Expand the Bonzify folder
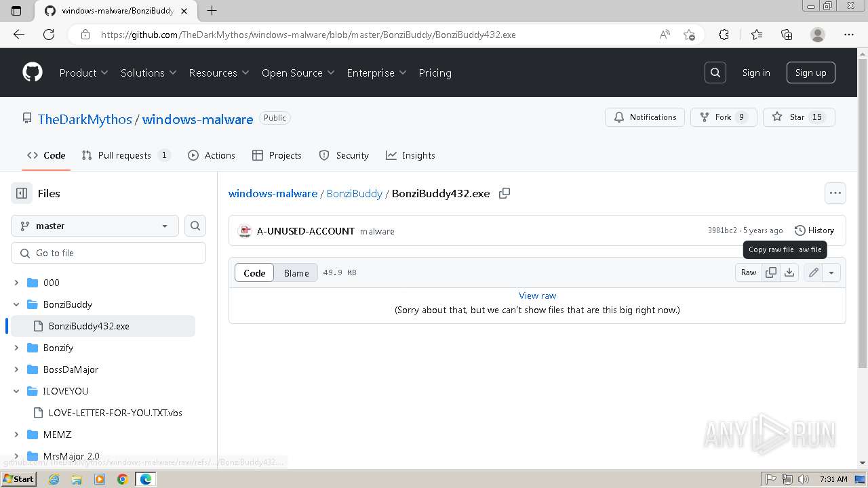The width and height of the screenshot is (868, 488). 16,348
